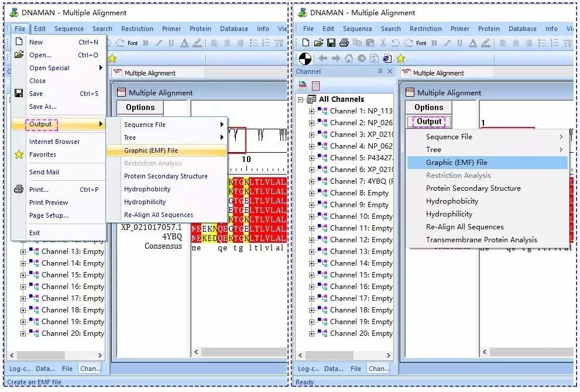Open the Sequence menu in left window
This screenshot has width=580, height=392.
(x=69, y=29)
